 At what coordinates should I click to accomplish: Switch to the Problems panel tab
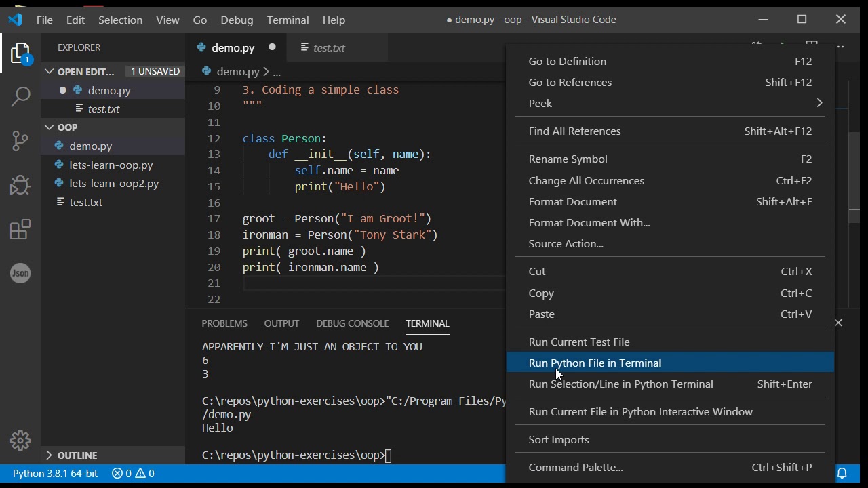pos(224,323)
